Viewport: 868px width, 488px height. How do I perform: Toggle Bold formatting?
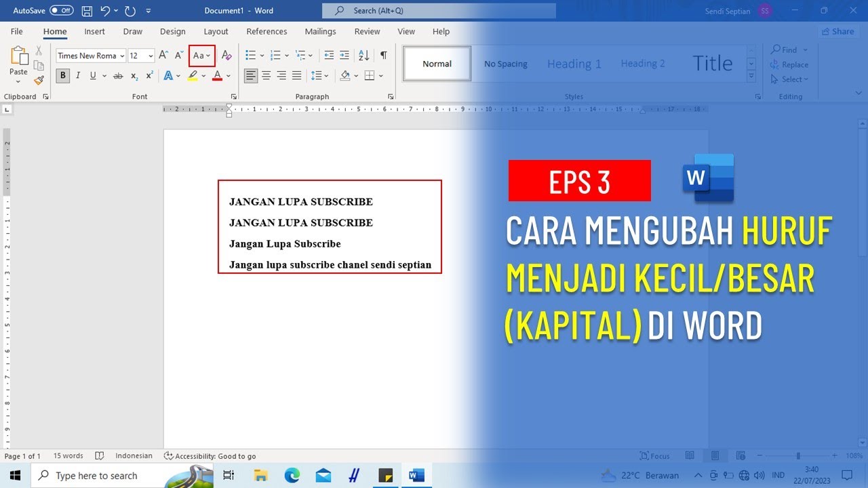[63, 76]
